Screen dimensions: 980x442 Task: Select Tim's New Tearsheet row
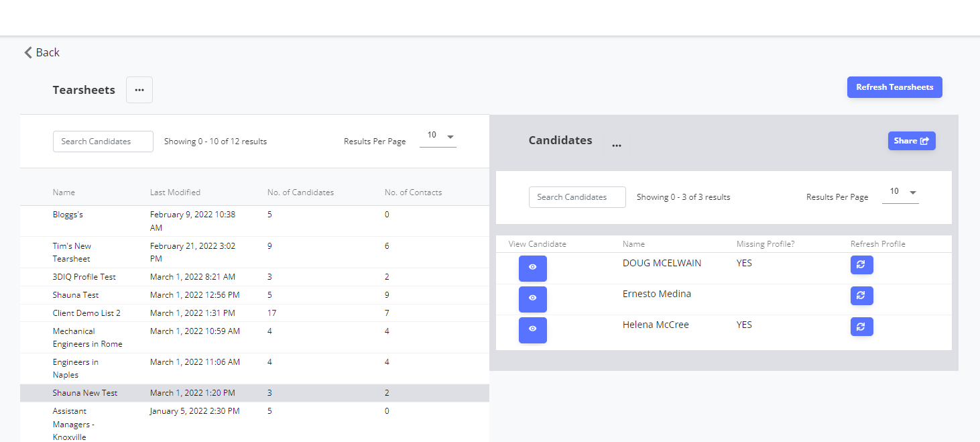click(x=255, y=252)
